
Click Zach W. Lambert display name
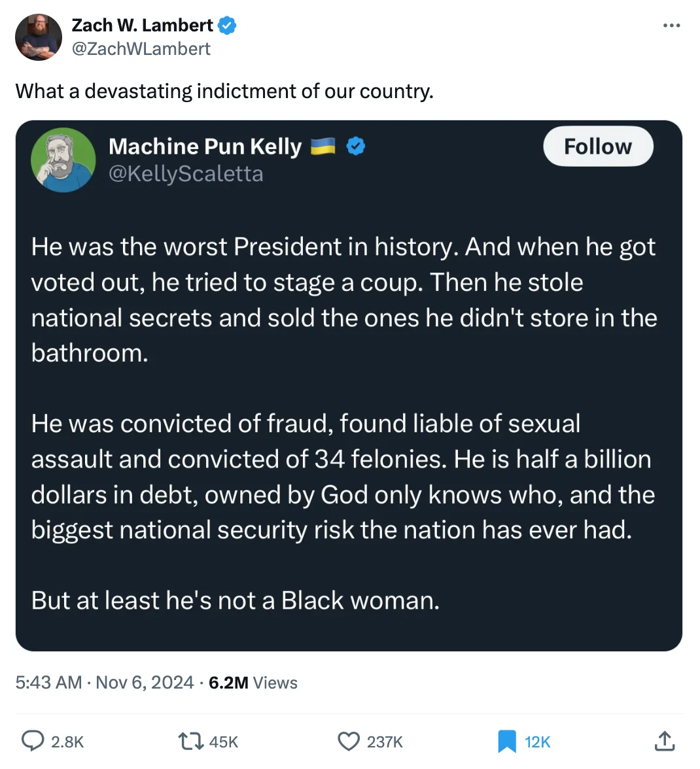[x=142, y=25]
